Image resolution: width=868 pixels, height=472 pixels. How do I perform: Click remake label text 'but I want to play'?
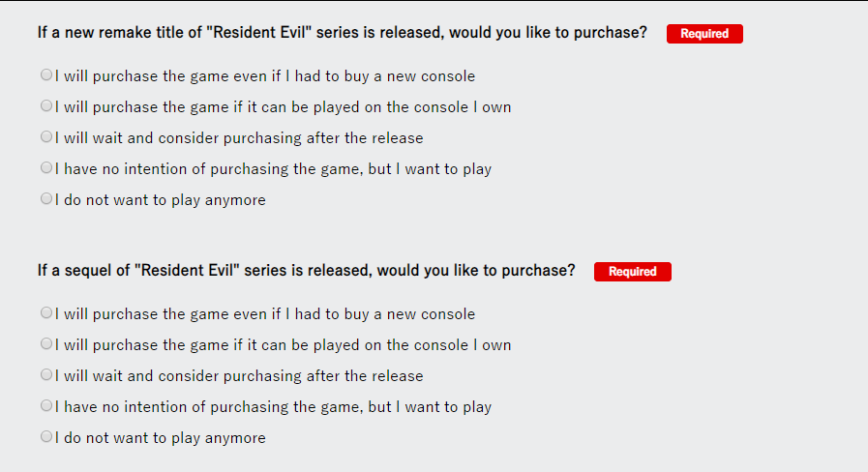pyautogui.click(x=430, y=168)
